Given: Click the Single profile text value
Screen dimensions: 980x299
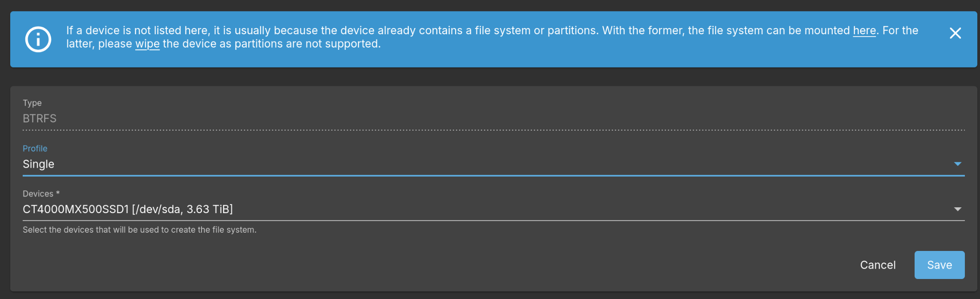Looking at the screenshot, I should pos(38,164).
